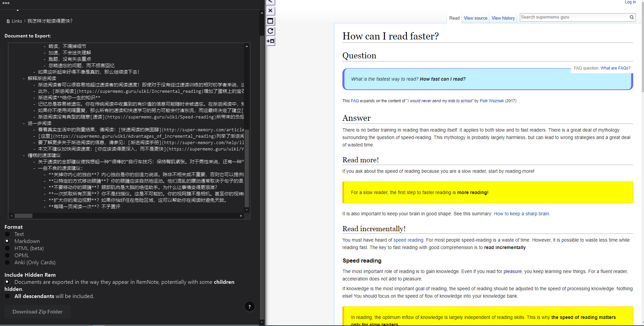644x326 pixels.
Task: Click the window square icon on side toolbar
Action: (x=271, y=21)
